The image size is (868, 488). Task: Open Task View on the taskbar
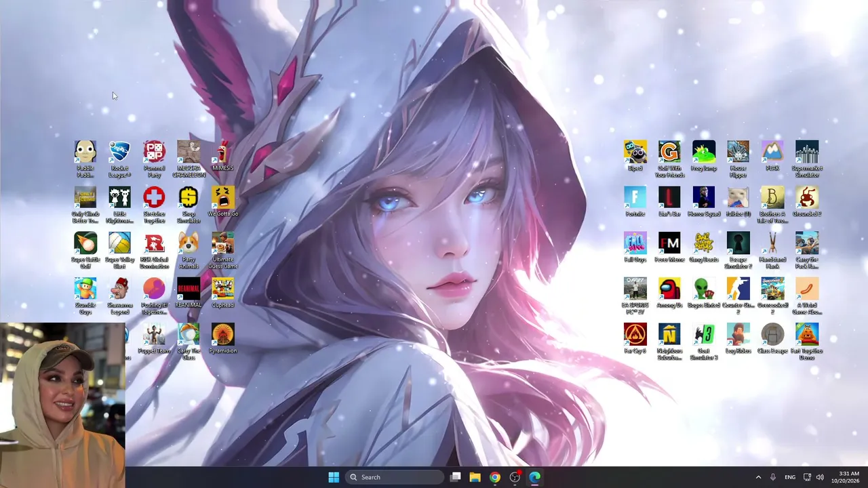click(x=456, y=477)
